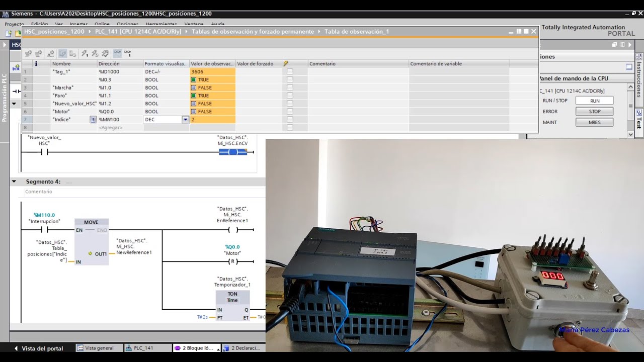This screenshot has width=644, height=362.
Task: Tick the modify checkbox for row "Marcha"
Action: pos(290,88)
